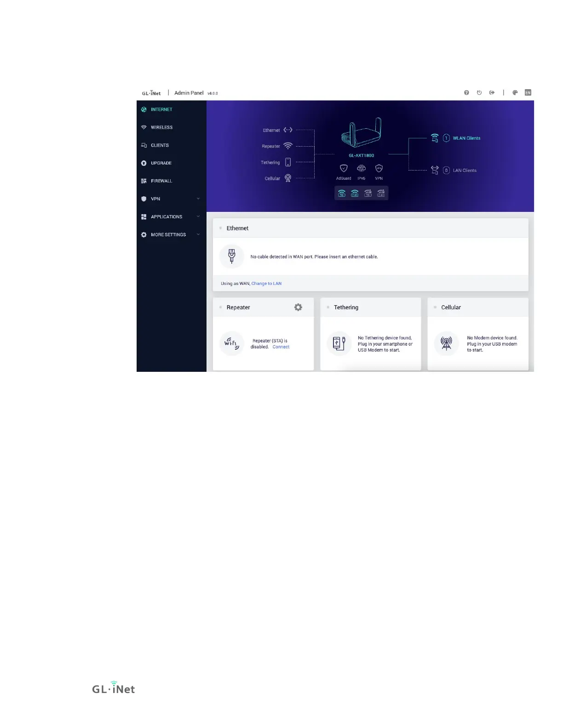563x728 pixels.
Task: Click the Tethering phone icon in diagram
Action: click(288, 162)
